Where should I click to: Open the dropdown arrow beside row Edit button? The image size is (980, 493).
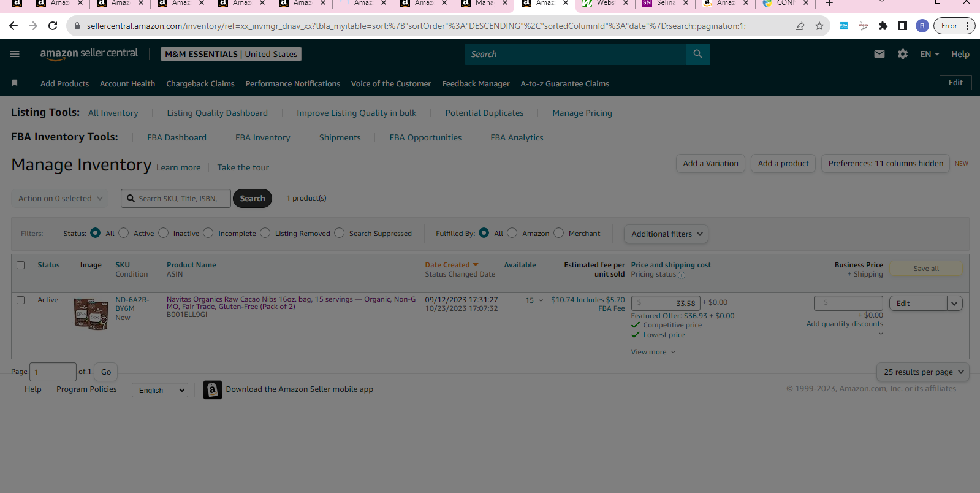click(954, 304)
